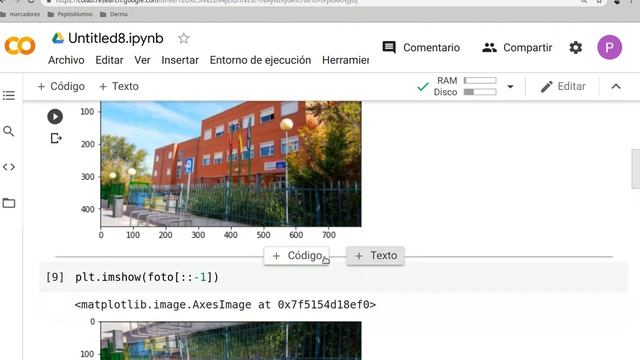The image size is (640, 360).
Task: Open the Archivo menu
Action: click(x=66, y=60)
